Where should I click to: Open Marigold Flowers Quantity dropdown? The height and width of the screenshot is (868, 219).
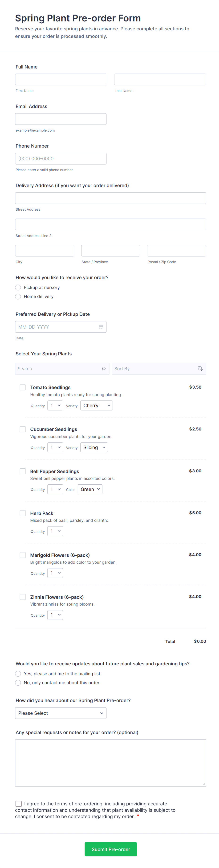coord(55,573)
